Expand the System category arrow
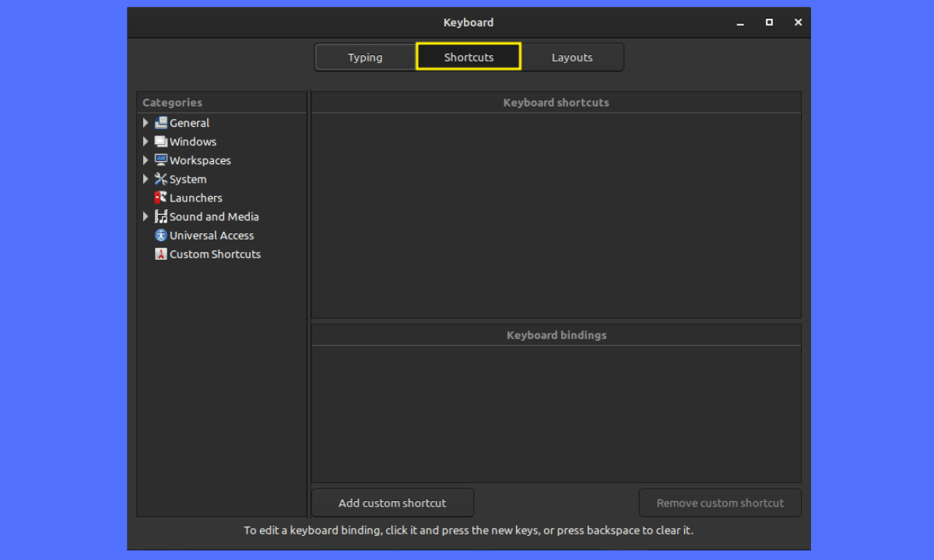This screenshot has height=560, width=934. (x=146, y=179)
